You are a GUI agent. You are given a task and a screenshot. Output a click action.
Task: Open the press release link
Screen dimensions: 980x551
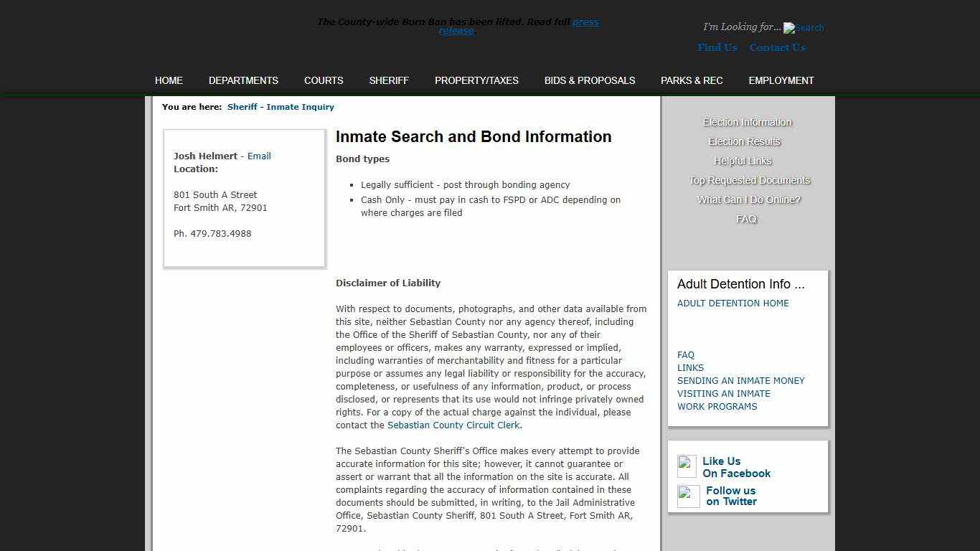point(585,22)
